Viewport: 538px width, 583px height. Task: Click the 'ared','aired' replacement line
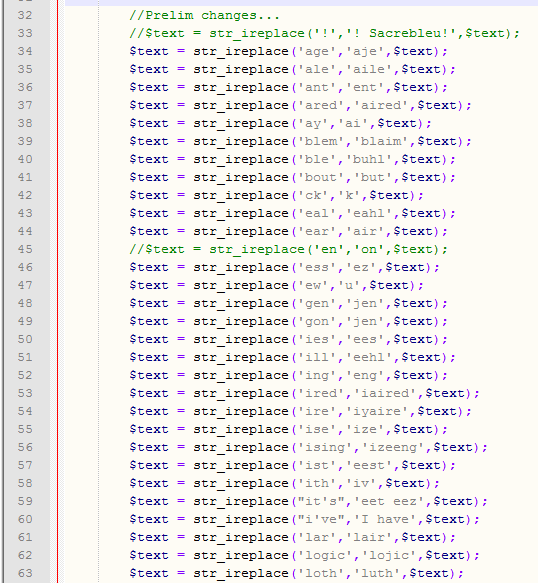pyautogui.click(x=300, y=106)
